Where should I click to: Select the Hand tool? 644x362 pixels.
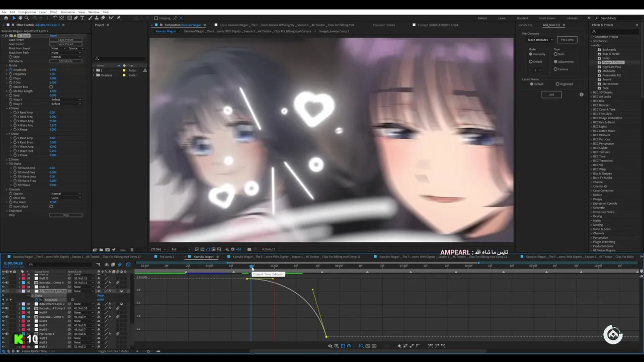point(20,18)
